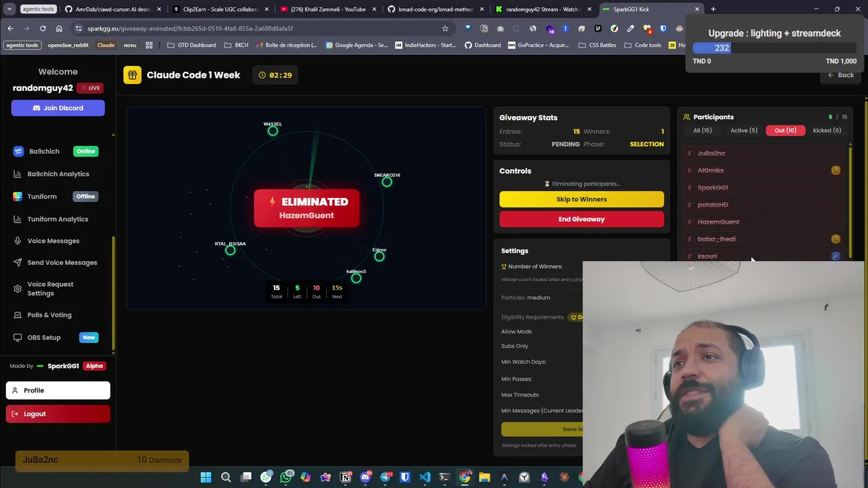
Task: Open File Explorer from the taskbar
Action: point(484,477)
